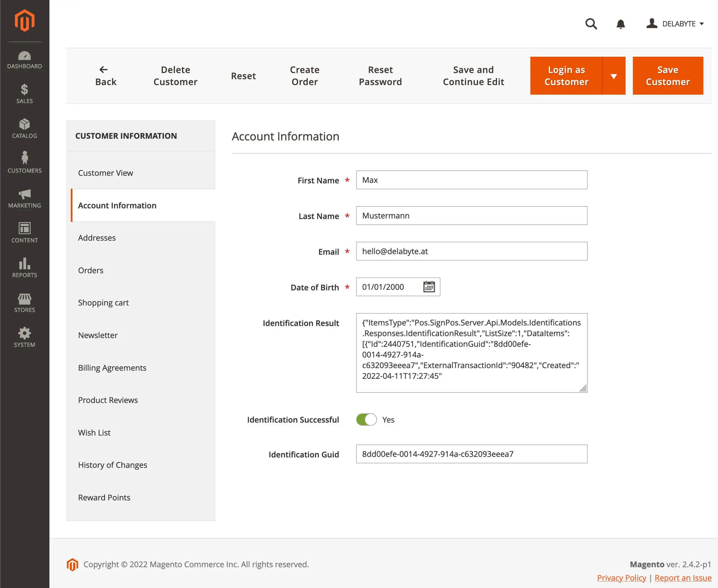Switch to the Addresses tab
This screenshot has width=718, height=588.
[97, 238]
